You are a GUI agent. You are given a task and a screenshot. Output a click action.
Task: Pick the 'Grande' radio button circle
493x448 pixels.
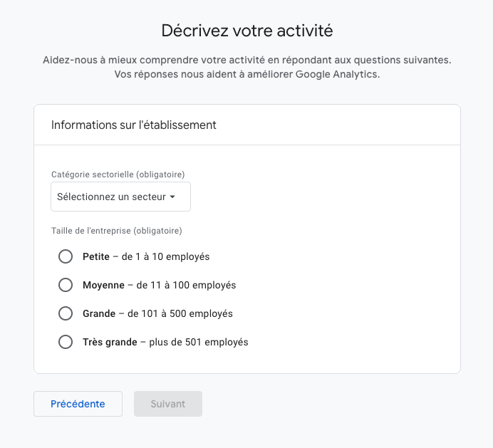coord(66,313)
